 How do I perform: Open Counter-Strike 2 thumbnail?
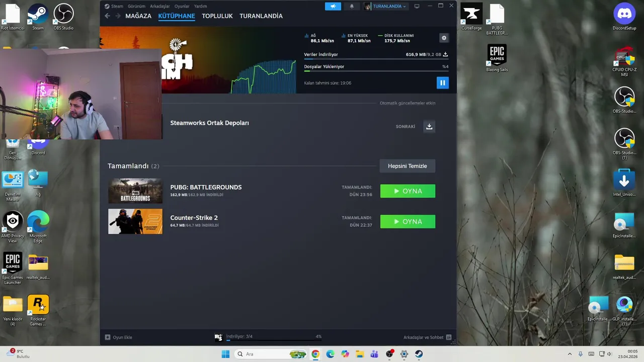(x=135, y=222)
